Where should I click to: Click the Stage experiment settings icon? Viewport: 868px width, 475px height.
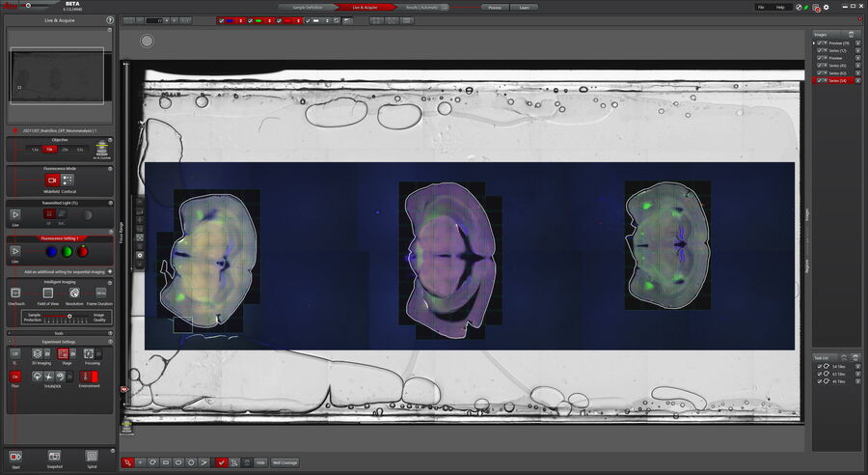(x=64, y=353)
